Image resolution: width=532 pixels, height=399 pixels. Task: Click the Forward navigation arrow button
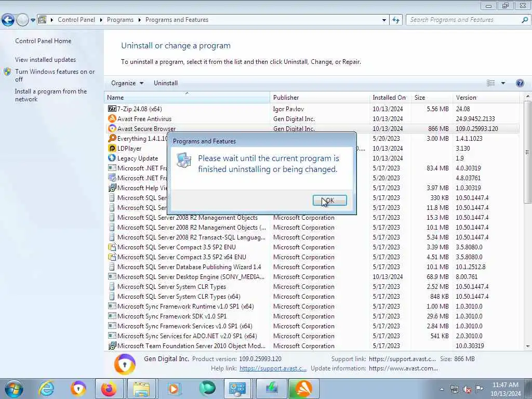22,20
